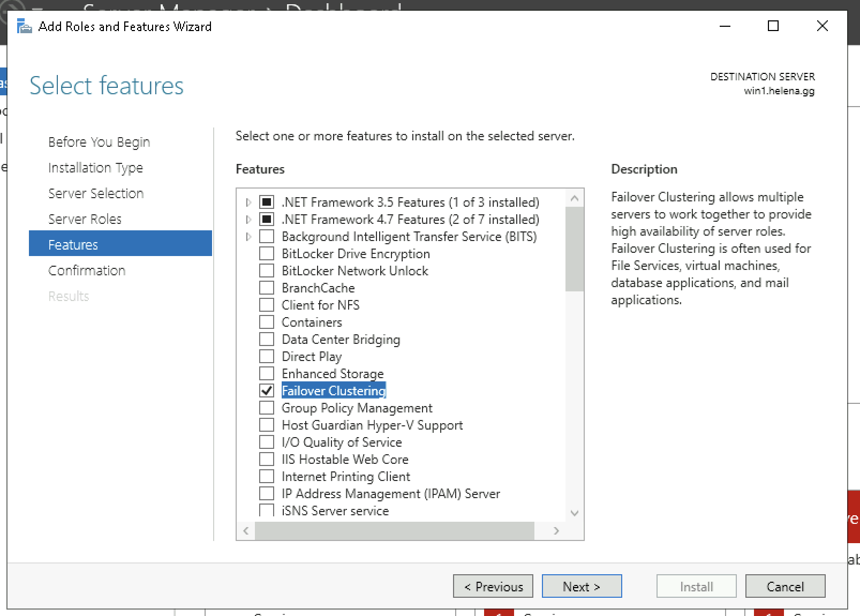Uncheck the Failover Clustering checkbox
This screenshot has width=860, height=616.
[267, 391]
